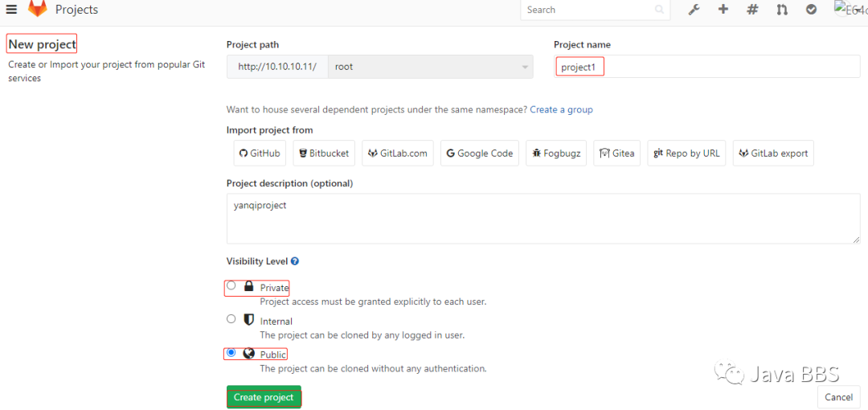Screen dimensions: 868x410
Task: Select the Private visibility radio button
Action: [x=231, y=285]
